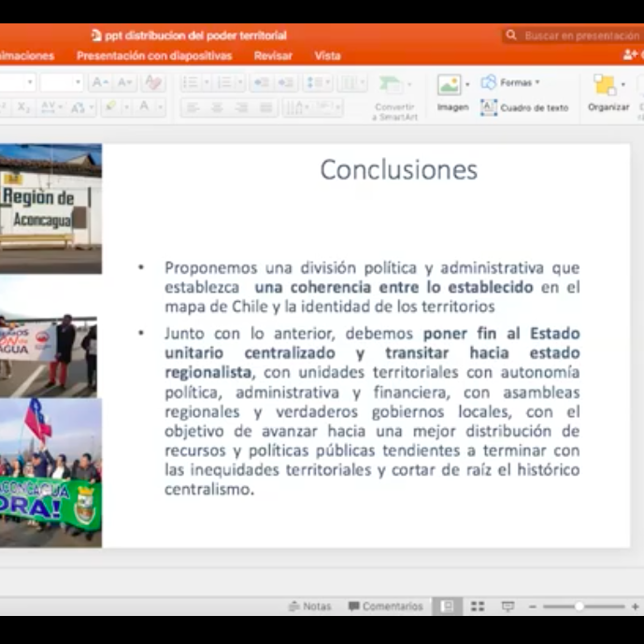Open the change case Aa option
Image resolution: width=644 pixels, height=644 pixels.
(81, 107)
